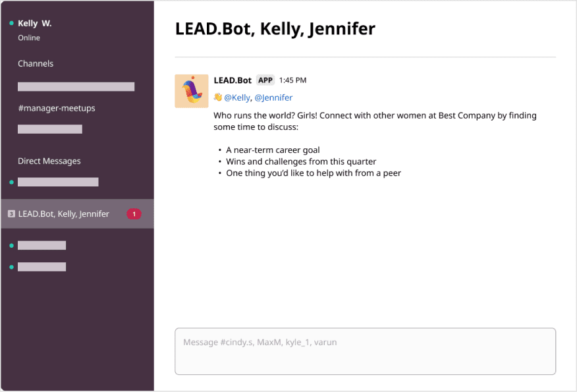Click the waving hand emoji

218,98
